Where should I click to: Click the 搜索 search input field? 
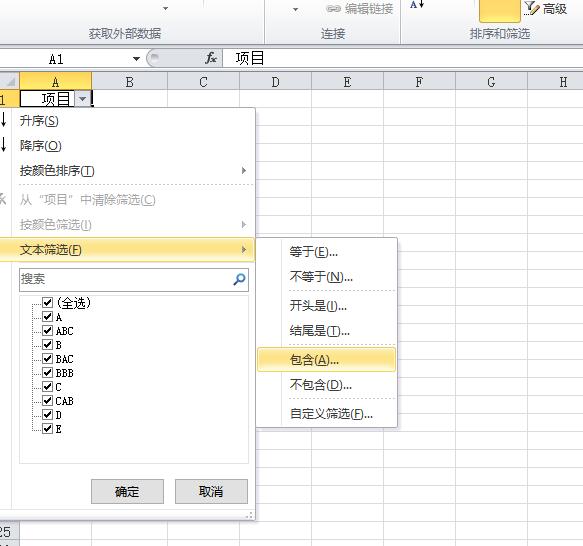click(x=134, y=279)
